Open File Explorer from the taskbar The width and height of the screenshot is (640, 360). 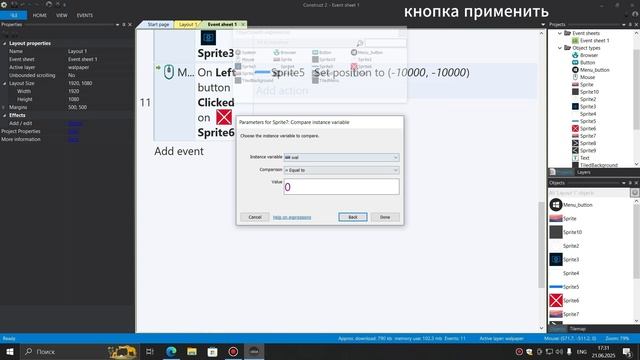(x=191, y=352)
